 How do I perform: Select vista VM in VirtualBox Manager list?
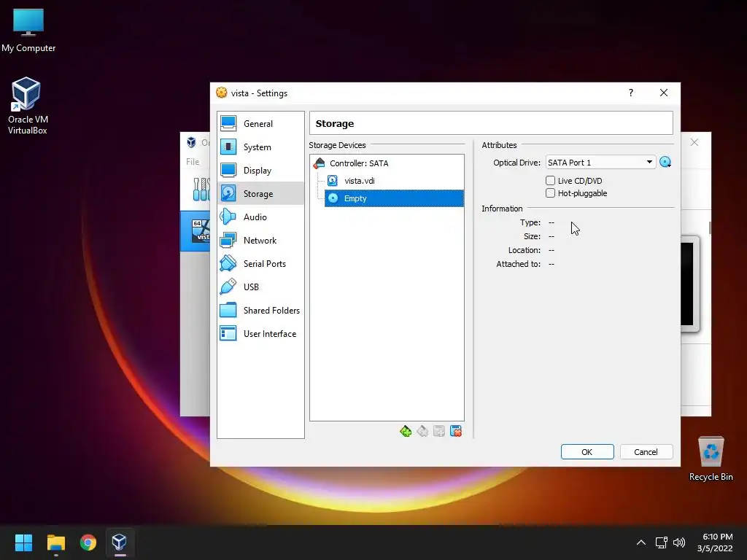(196, 231)
